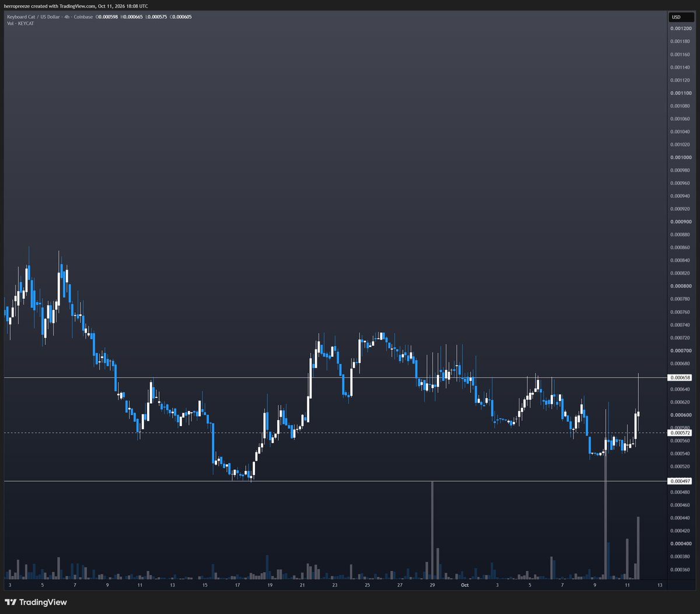Click the 0.000900 price axis label
The width and height of the screenshot is (700, 614).
click(x=681, y=222)
